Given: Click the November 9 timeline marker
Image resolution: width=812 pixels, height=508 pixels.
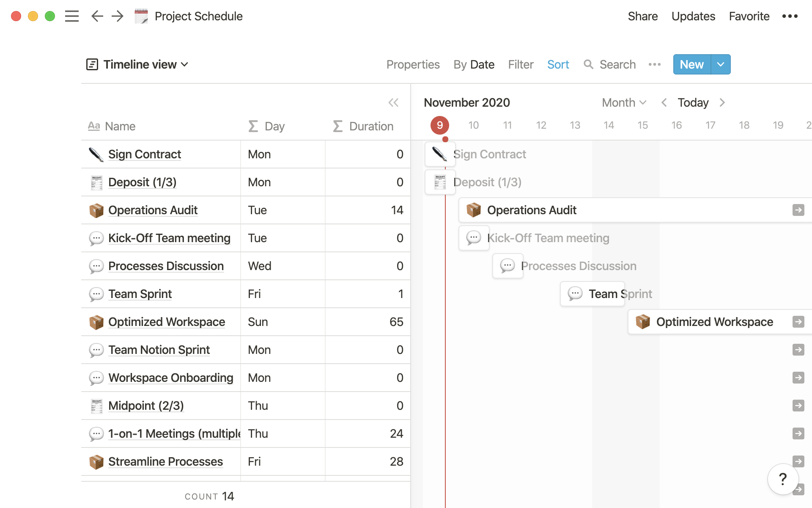Looking at the screenshot, I should tap(440, 125).
